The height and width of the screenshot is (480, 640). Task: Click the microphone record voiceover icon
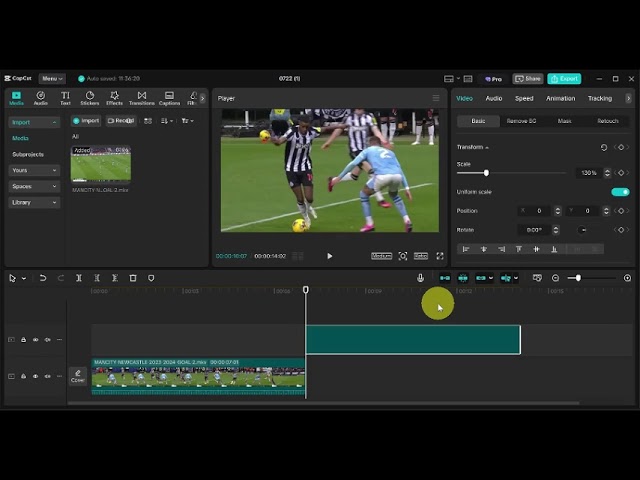(x=420, y=278)
